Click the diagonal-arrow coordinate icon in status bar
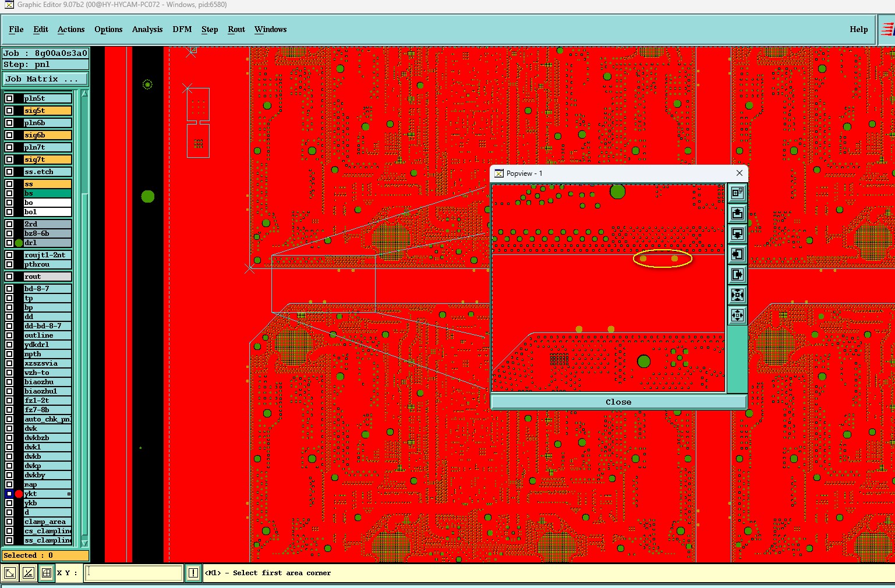Viewport: 895px width, 588px height. [x=10, y=573]
